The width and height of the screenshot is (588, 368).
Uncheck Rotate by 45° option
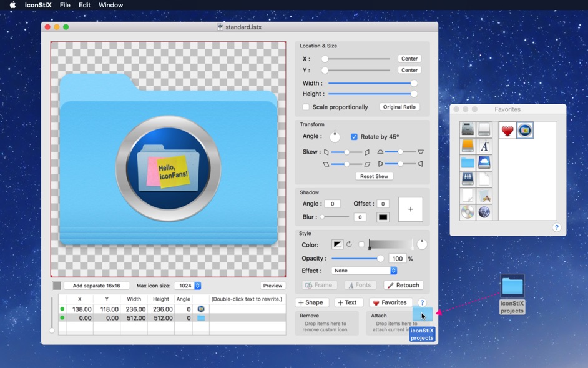click(x=354, y=137)
